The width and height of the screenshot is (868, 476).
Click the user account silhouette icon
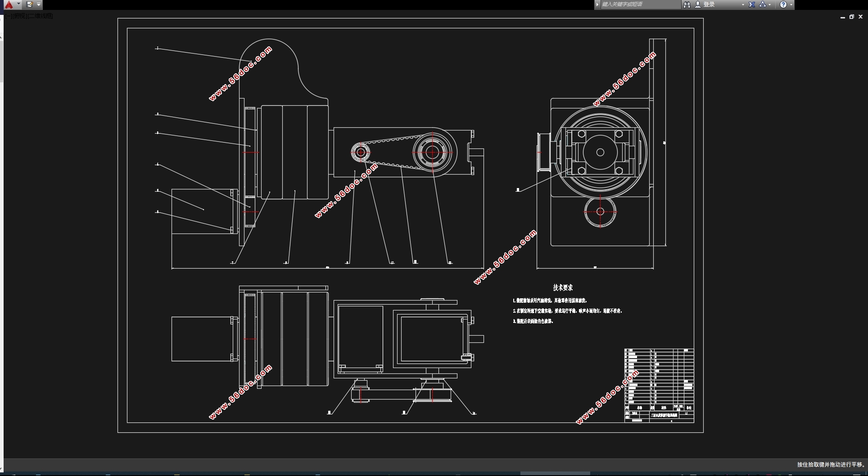click(698, 4)
